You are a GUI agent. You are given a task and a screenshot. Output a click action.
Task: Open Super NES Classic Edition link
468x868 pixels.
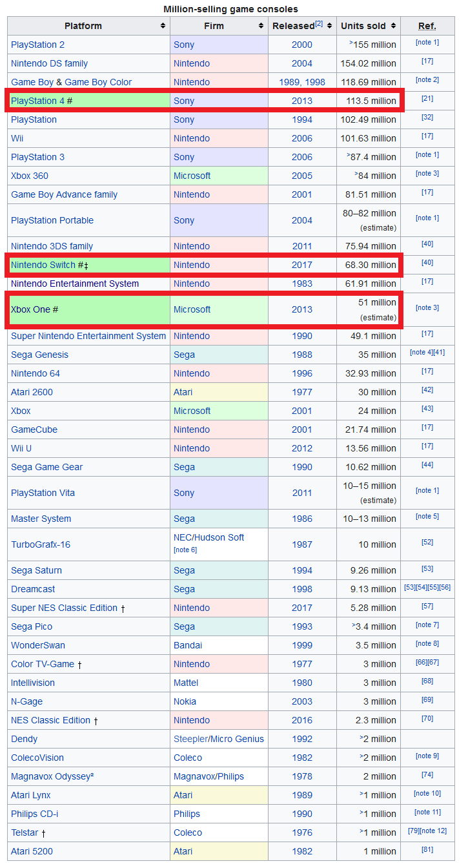64,608
